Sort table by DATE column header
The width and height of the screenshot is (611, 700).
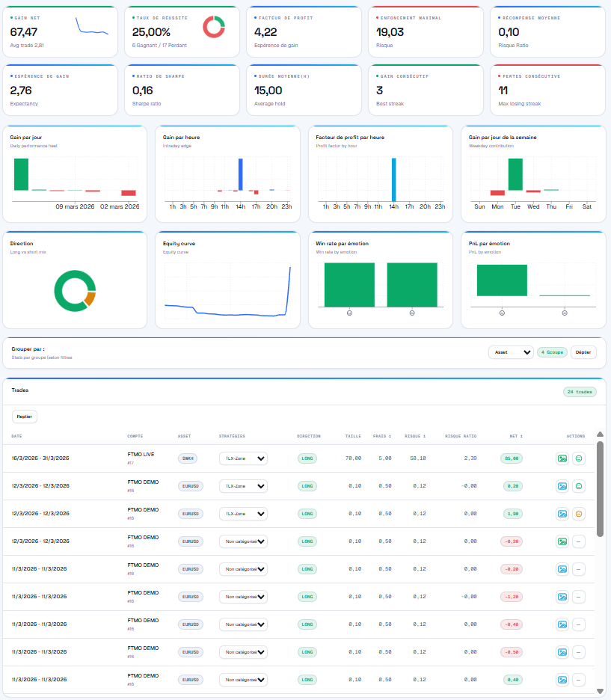16,436
